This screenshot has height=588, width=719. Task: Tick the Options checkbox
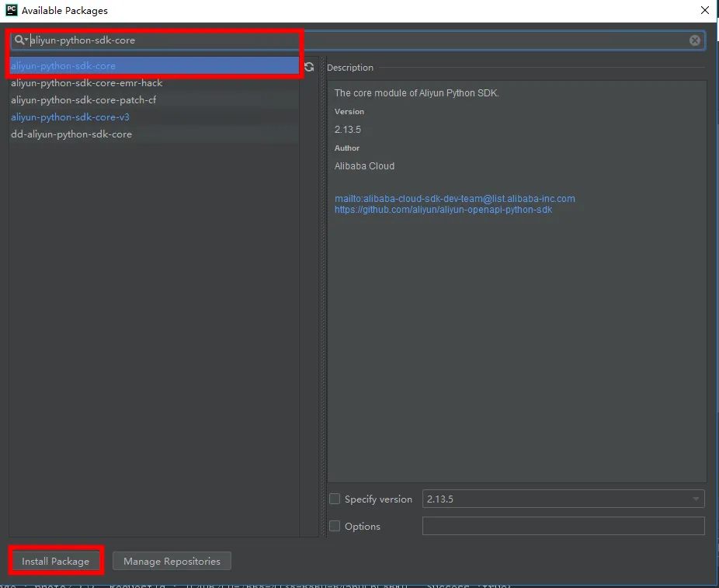point(335,526)
